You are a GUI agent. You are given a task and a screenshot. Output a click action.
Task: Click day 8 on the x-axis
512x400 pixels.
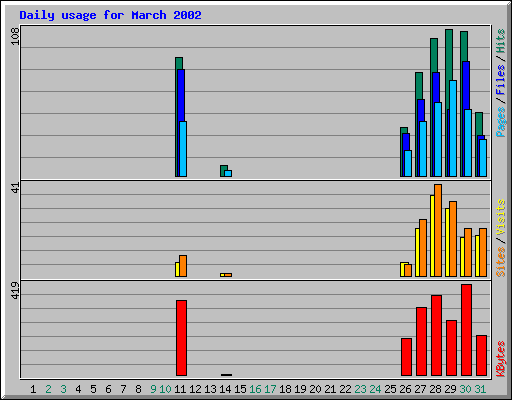138,389
